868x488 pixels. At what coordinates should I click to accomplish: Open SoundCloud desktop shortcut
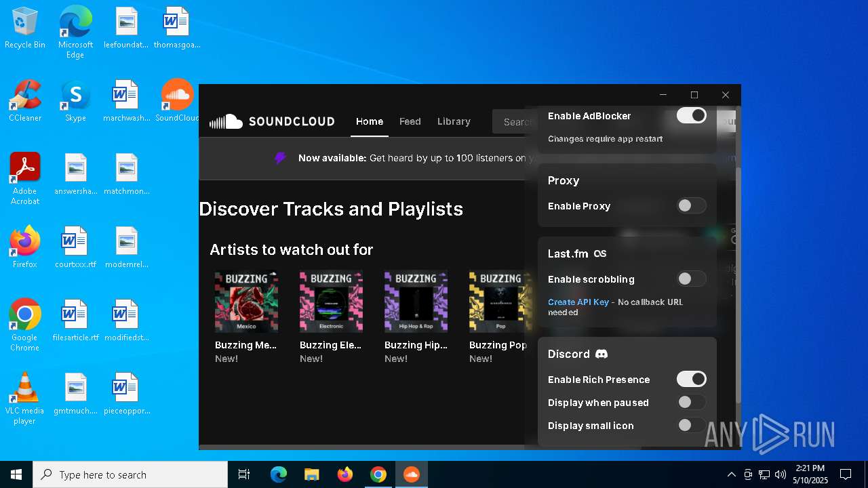coord(177,101)
